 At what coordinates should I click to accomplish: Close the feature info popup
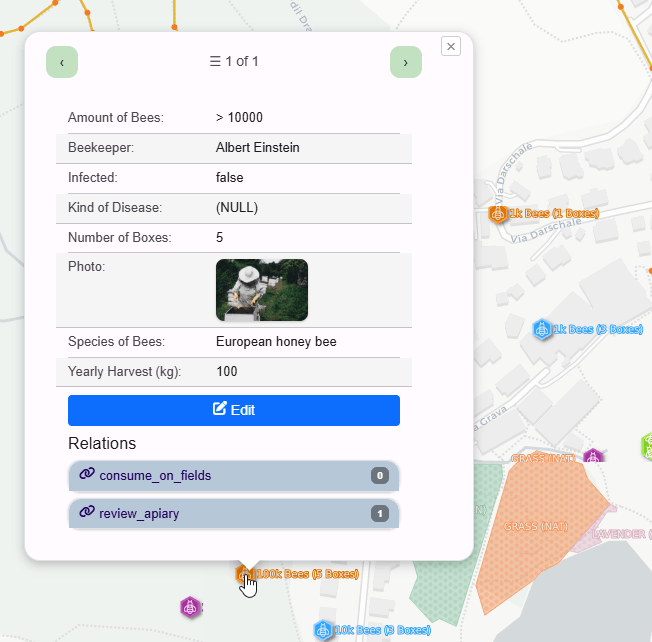(x=451, y=46)
